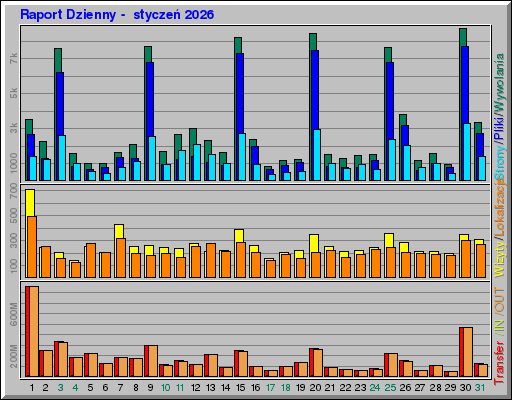Click the transfer bar for day 30

click(466, 352)
